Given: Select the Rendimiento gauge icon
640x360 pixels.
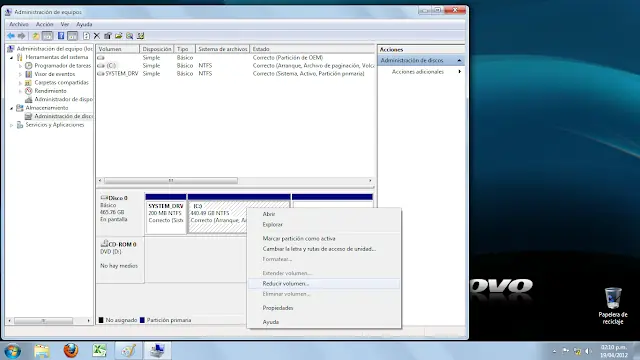Looking at the screenshot, I should point(29,91).
